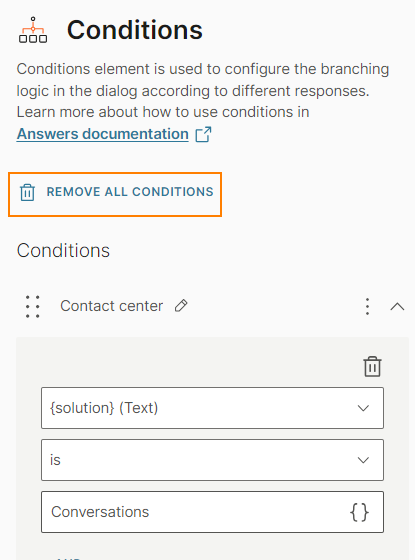Viewport: 415px width, 560px height.
Task: Click the REMOVE ALL CONDITIONS text button
Action: (x=130, y=192)
